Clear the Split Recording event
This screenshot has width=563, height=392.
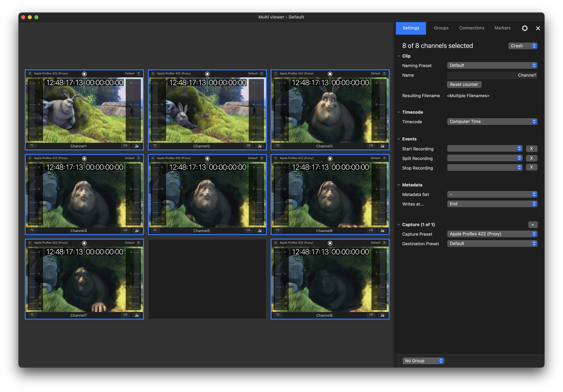click(x=531, y=158)
